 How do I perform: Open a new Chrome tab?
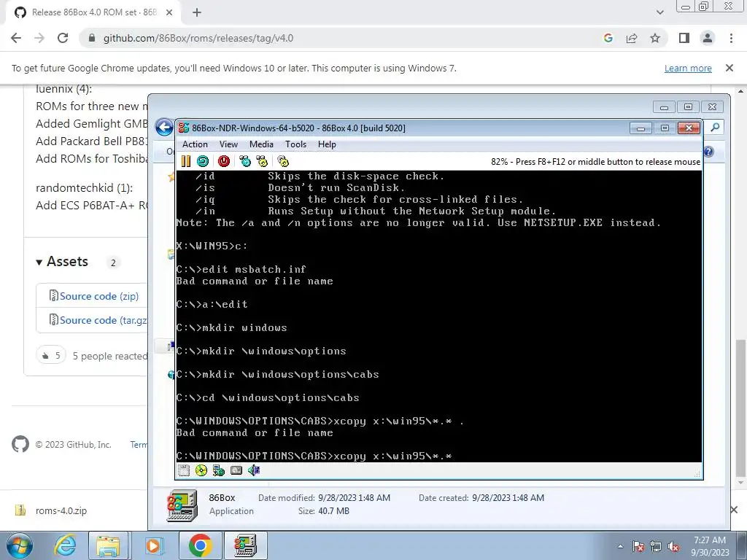point(197,13)
